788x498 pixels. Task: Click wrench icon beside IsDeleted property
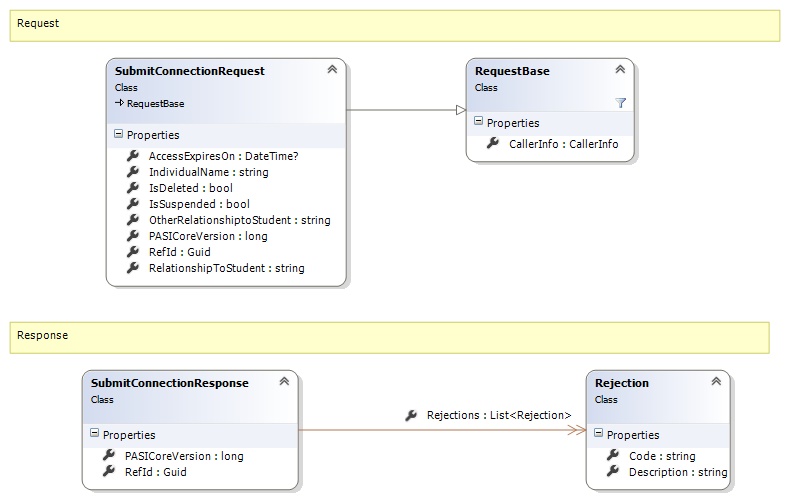click(x=133, y=188)
